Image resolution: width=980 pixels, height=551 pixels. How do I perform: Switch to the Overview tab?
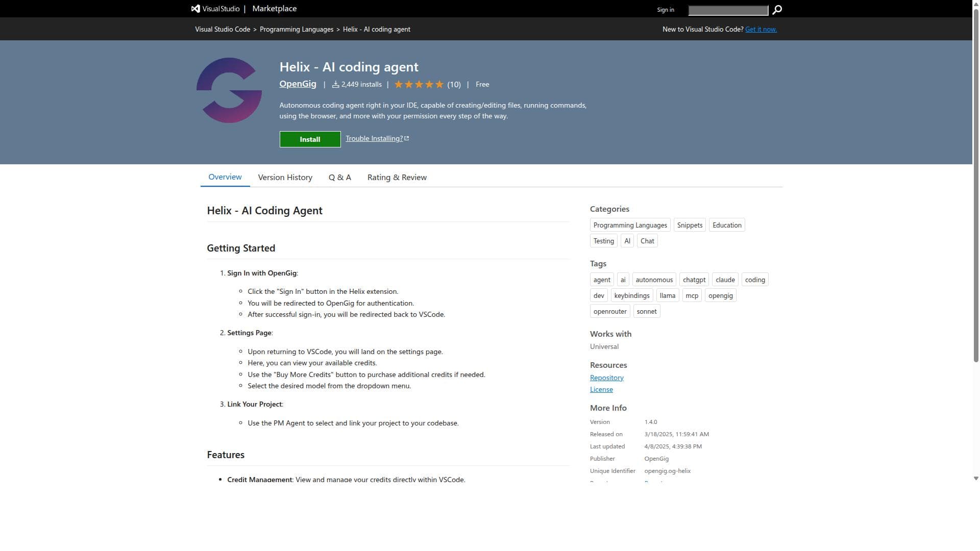[225, 177]
